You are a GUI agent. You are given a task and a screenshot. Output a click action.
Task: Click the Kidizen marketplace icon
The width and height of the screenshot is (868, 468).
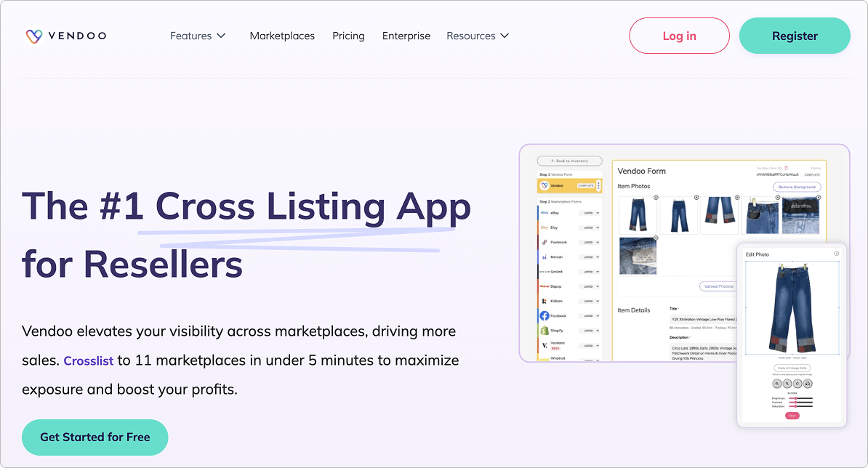pos(544,301)
